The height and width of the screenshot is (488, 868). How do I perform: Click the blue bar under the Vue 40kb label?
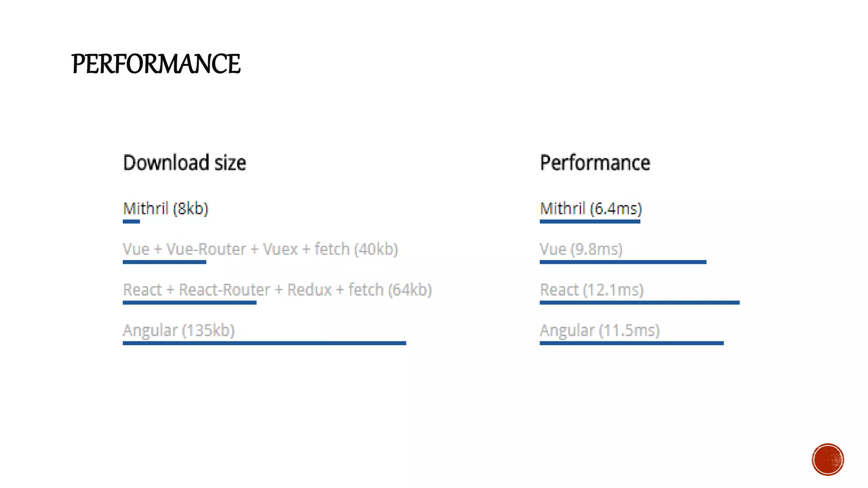pos(164,262)
